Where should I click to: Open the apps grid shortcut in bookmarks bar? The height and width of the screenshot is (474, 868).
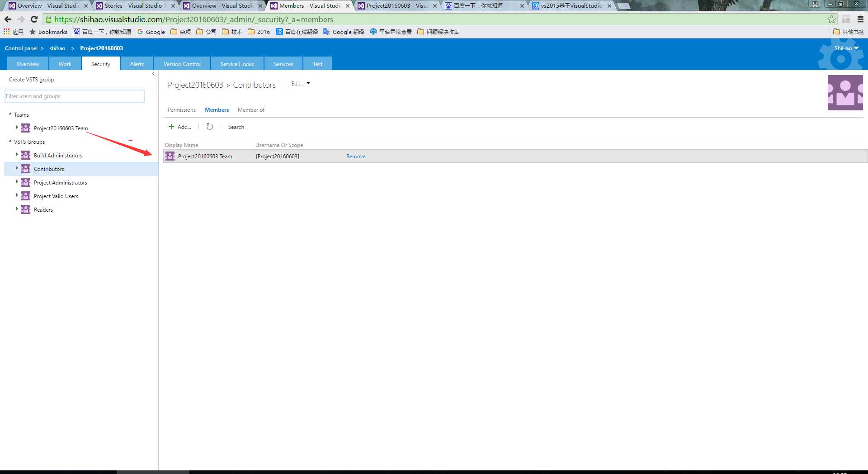[x=7, y=32]
